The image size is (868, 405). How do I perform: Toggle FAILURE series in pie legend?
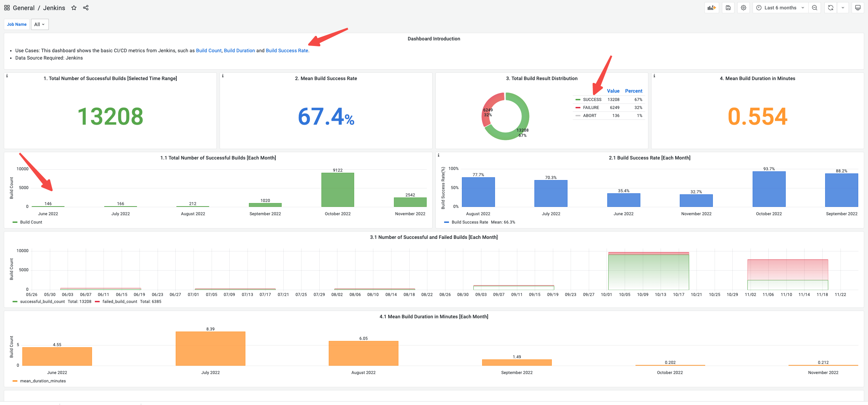591,108
